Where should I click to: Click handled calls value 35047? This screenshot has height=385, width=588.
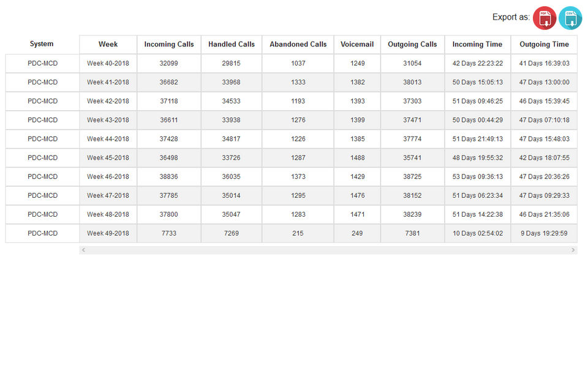[232, 214]
